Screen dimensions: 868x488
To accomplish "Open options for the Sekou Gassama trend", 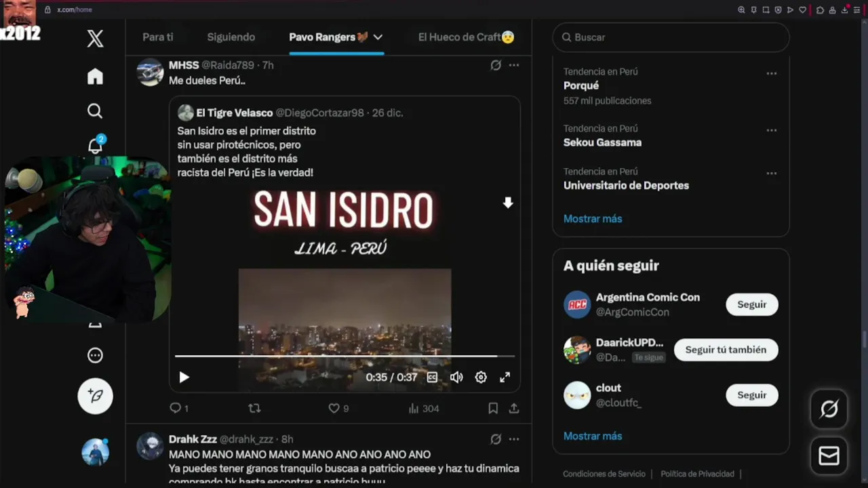I will pyautogui.click(x=771, y=130).
